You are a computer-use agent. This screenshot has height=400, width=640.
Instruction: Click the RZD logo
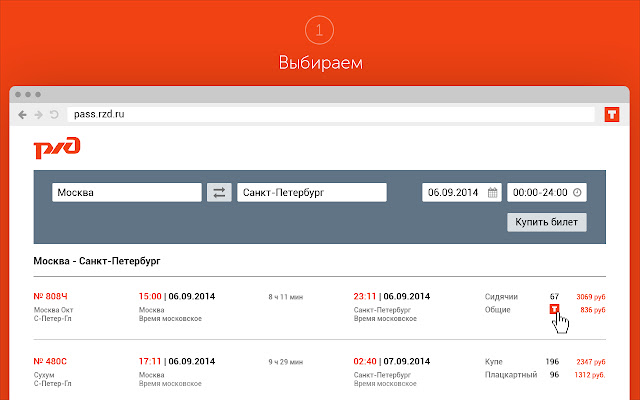pyautogui.click(x=57, y=147)
